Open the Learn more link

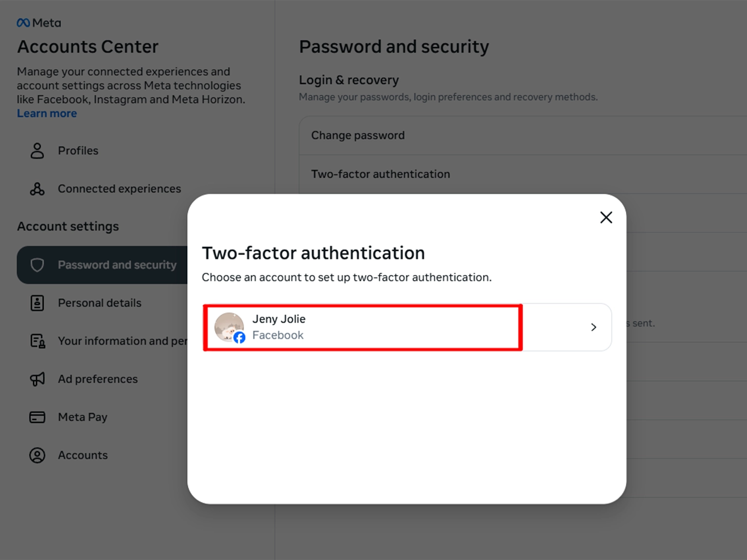click(47, 113)
